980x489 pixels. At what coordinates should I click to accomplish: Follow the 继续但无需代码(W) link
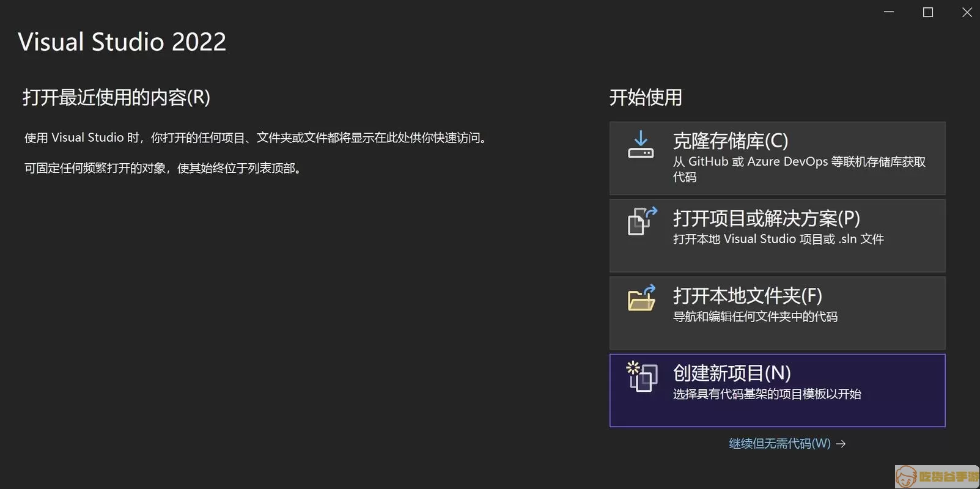(x=779, y=443)
